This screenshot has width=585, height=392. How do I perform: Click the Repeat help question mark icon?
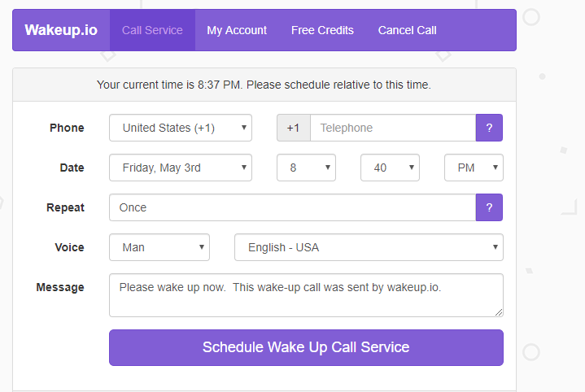coord(489,207)
